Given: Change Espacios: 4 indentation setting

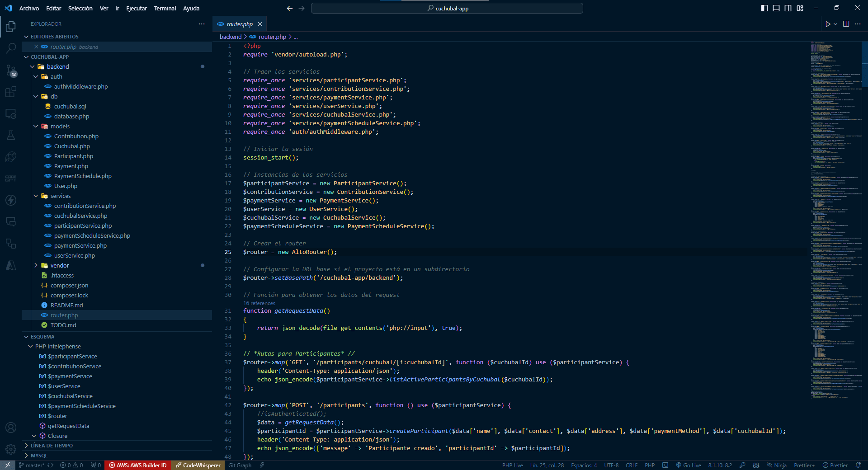Looking at the screenshot, I should point(584,465).
